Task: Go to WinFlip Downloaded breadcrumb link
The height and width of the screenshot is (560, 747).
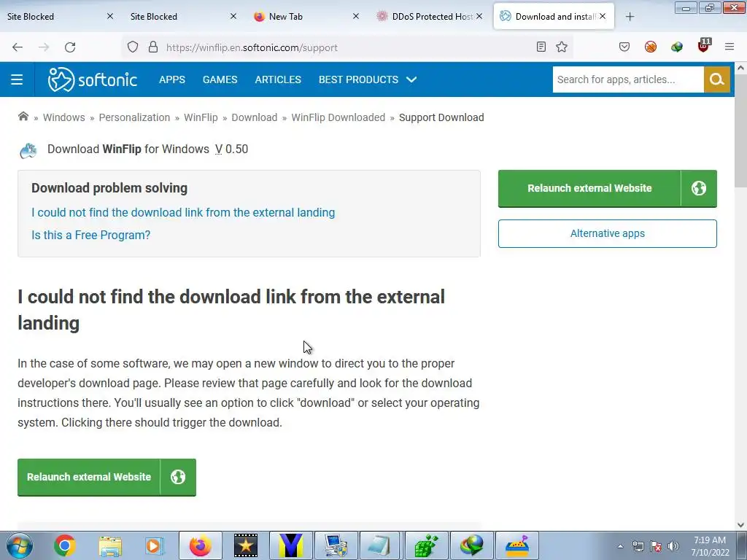Action: (x=338, y=117)
